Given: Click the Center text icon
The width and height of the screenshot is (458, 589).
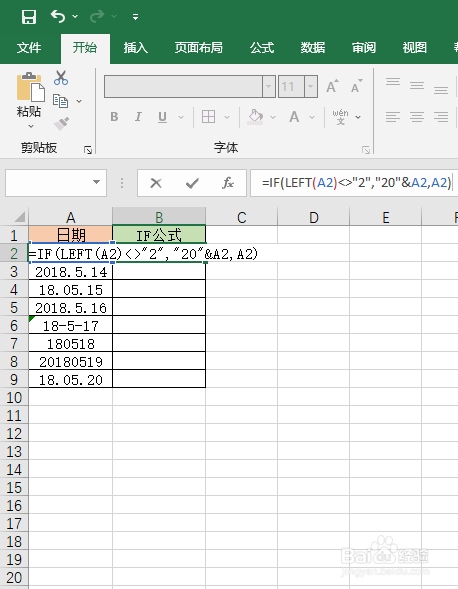Looking at the screenshot, I should coord(417,117).
